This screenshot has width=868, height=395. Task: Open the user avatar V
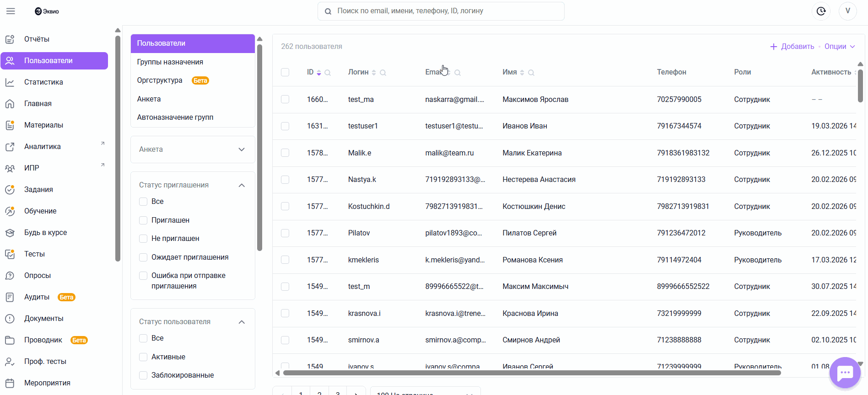coord(848,11)
